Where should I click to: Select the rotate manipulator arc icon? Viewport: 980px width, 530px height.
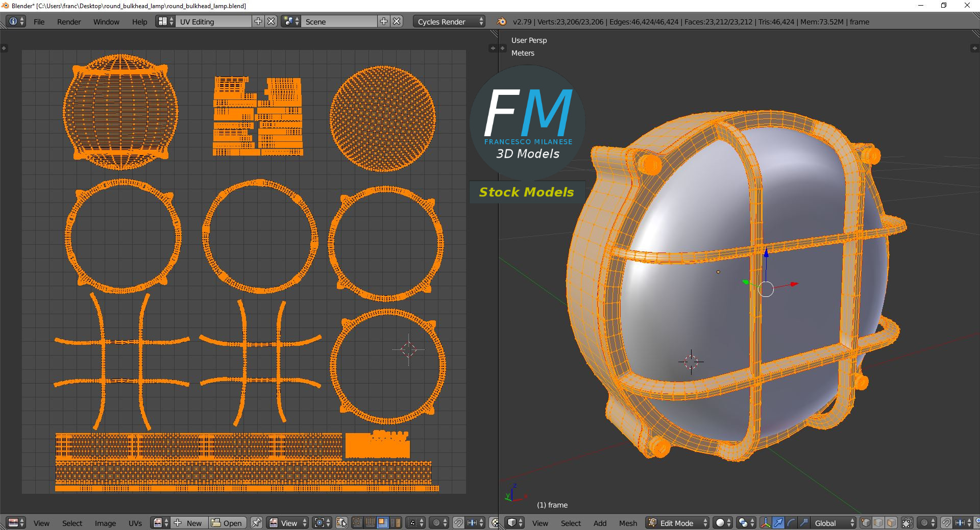coord(791,523)
